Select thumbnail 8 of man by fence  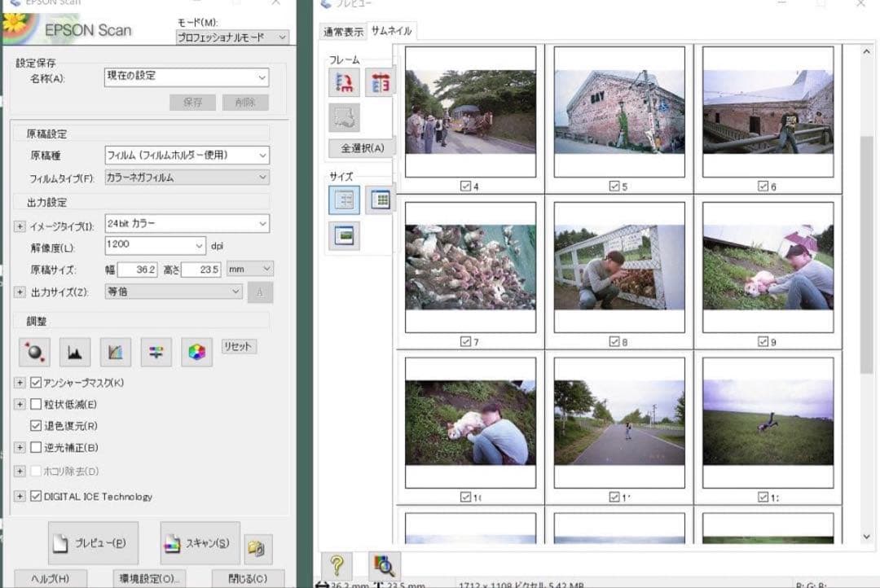pos(619,267)
